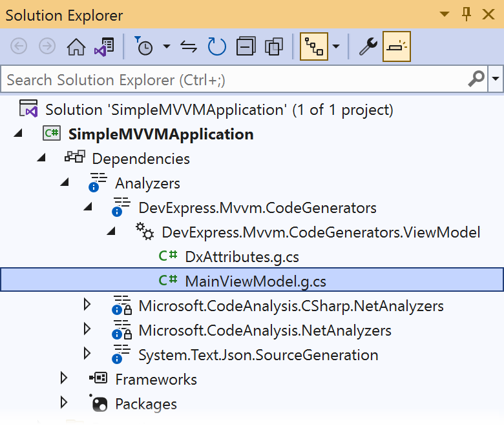The height and width of the screenshot is (426, 504).
Task: Open the File Nesting dropdown arrow
Action: 335,46
